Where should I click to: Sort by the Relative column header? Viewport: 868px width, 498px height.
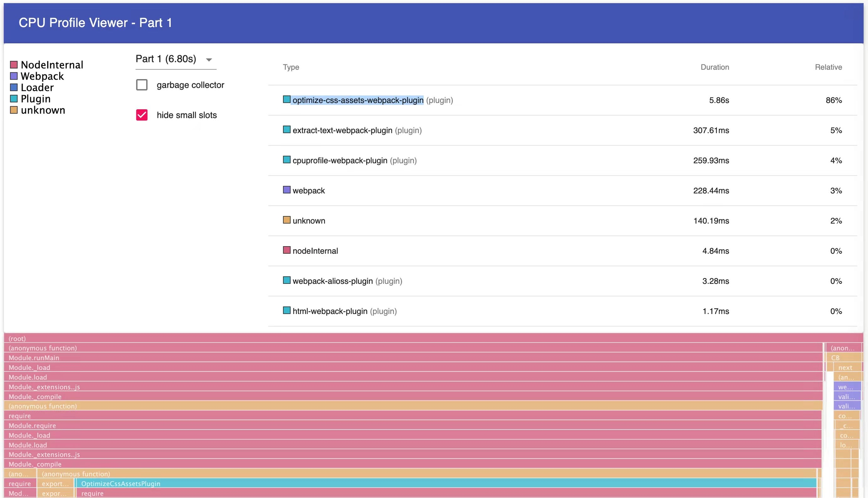(x=828, y=67)
